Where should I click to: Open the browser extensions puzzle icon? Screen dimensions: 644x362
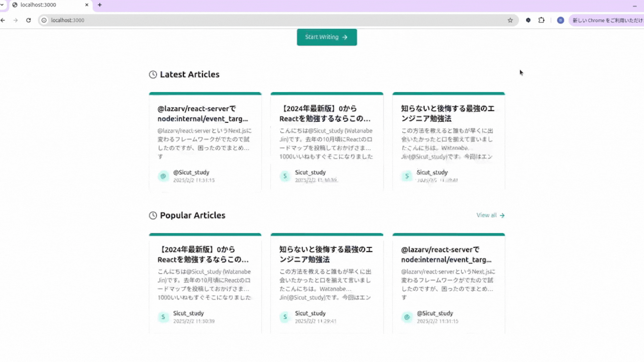541,20
